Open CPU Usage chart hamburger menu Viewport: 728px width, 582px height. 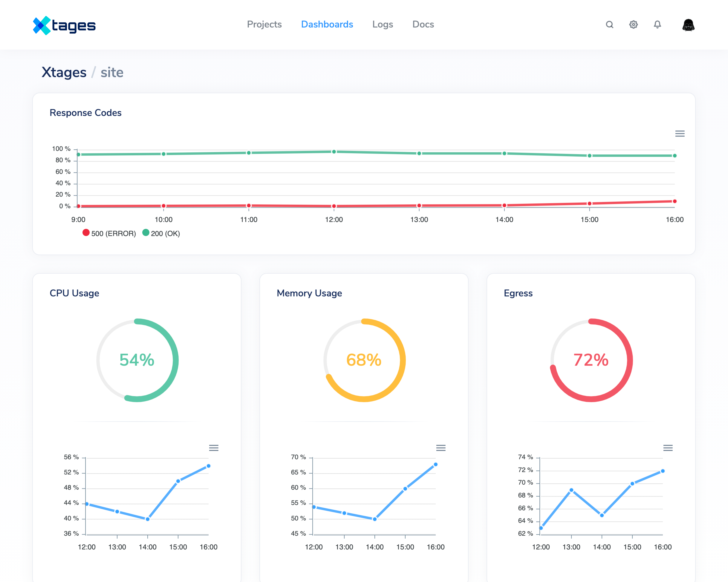click(x=214, y=448)
